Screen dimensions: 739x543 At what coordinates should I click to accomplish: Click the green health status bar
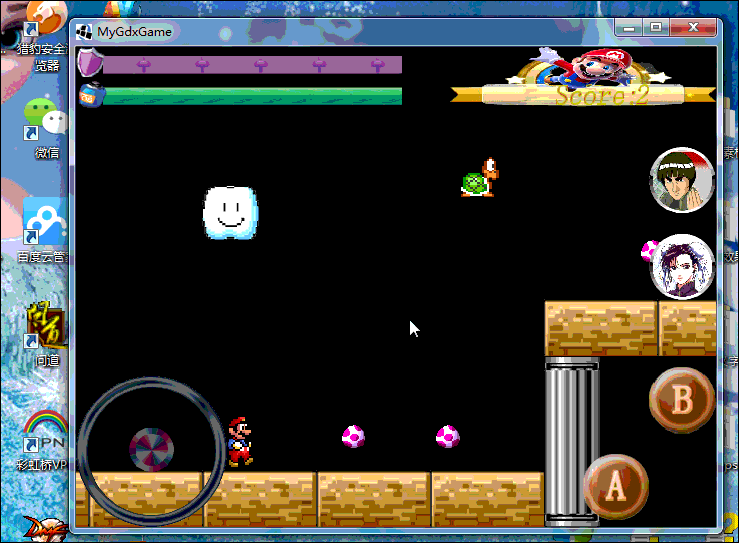tap(252, 96)
